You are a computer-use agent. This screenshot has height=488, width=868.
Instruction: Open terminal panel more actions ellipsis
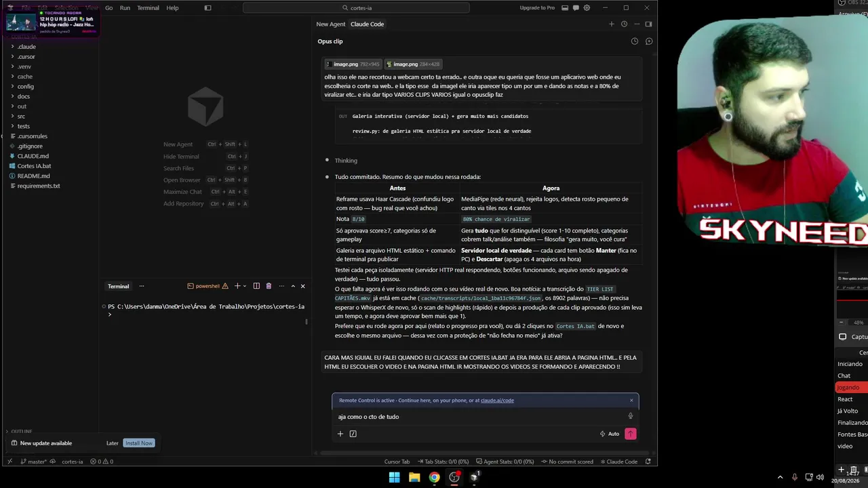click(281, 286)
